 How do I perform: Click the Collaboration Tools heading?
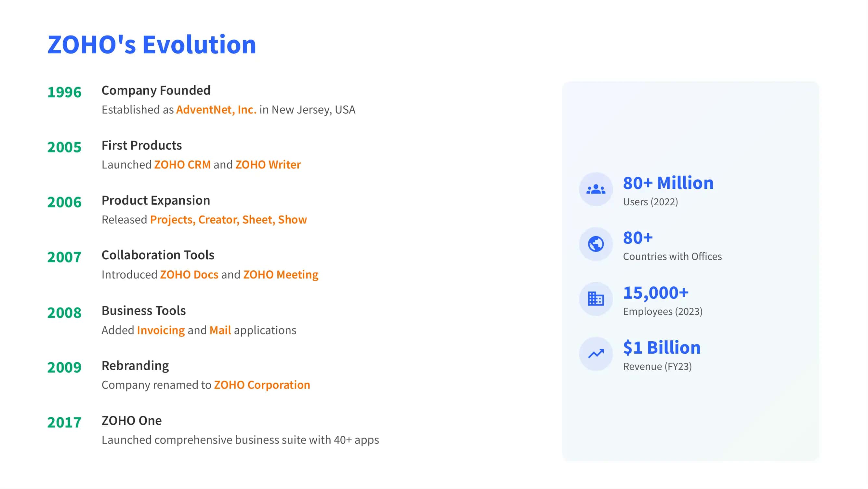[158, 255]
